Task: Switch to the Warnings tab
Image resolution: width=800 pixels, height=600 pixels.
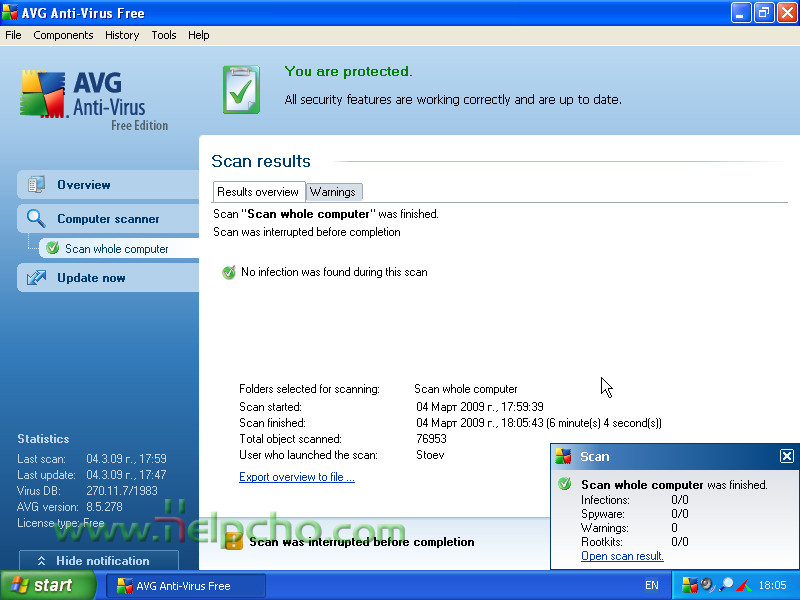Action: 333,192
